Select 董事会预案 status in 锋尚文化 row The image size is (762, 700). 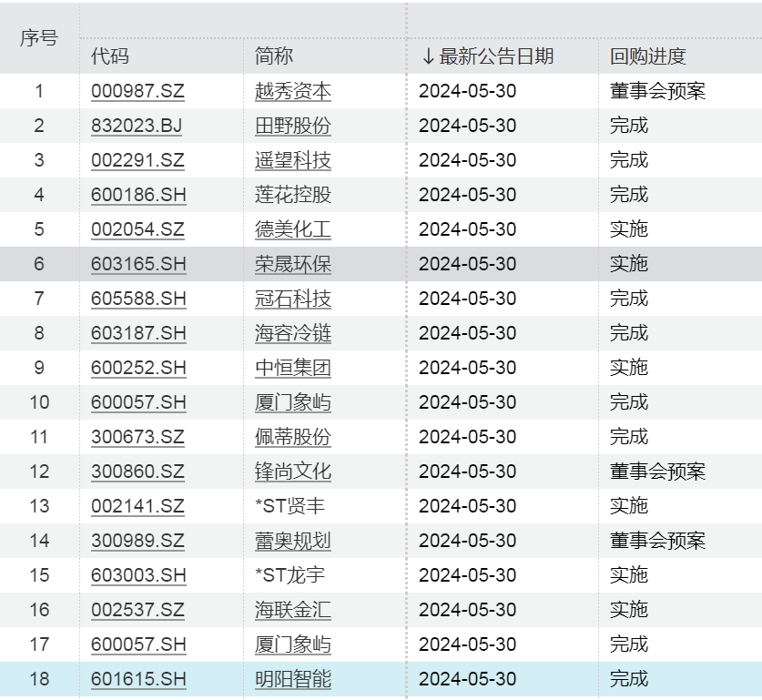(x=657, y=472)
